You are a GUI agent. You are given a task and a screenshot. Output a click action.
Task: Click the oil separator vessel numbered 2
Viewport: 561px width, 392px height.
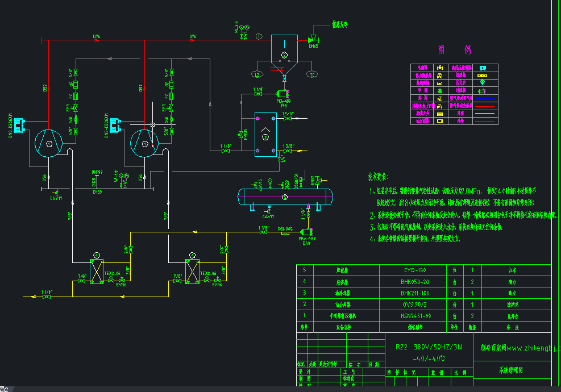pos(284,55)
